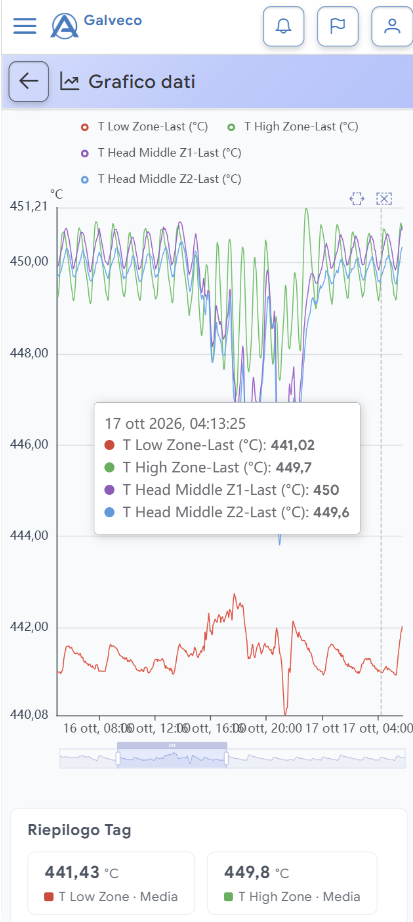Click the tooltip T High Zone-Last value 449,7

(x=295, y=467)
